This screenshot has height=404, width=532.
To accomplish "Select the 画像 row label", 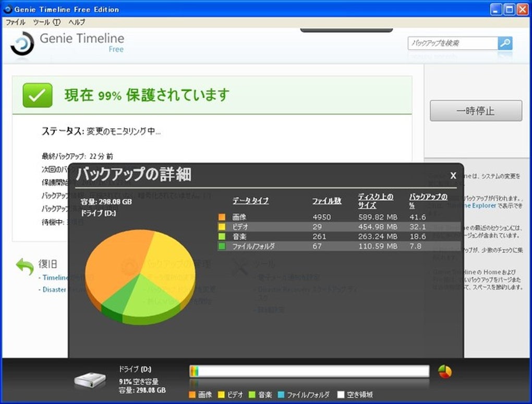I will pos(239,217).
